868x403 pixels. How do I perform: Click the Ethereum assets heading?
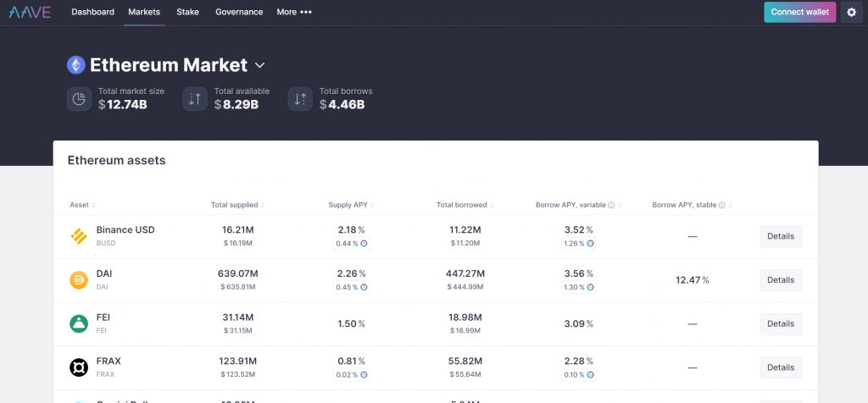(x=117, y=161)
